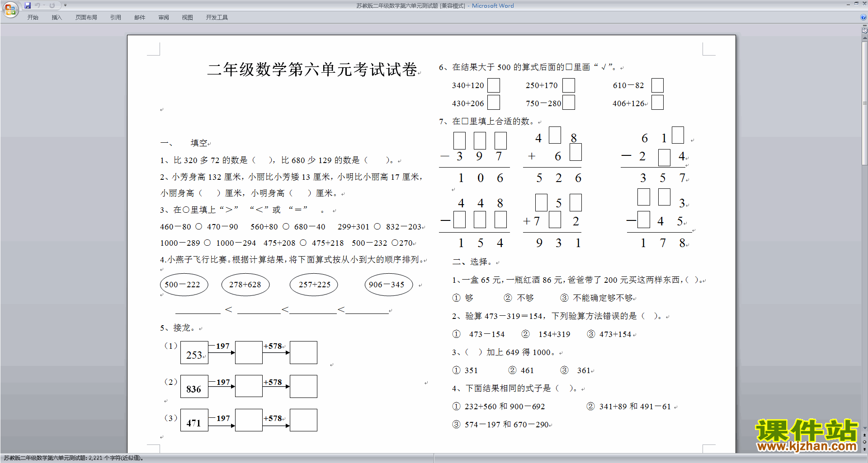The height and width of the screenshot is (463, 868).
Task: Switch to the 视图 tab
Action: pyautogui.click(x=188, y=18)
